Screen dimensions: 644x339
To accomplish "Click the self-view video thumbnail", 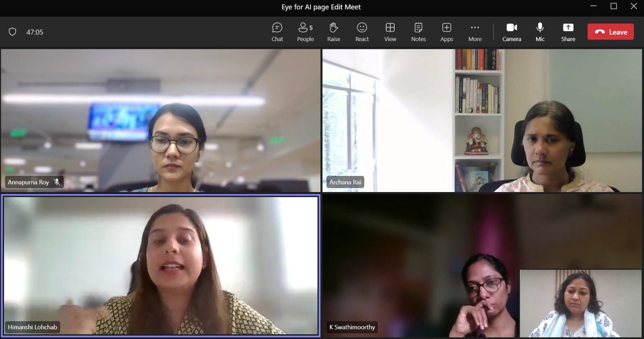I will point(581,303).
